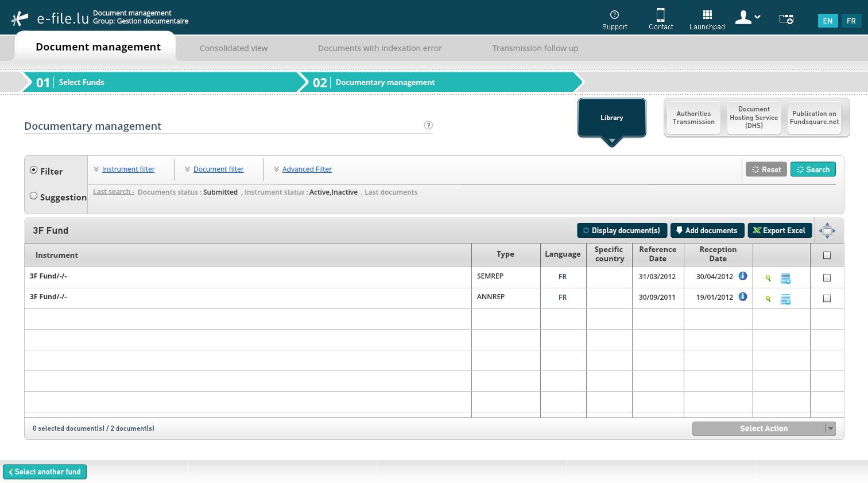
Task: Click the Export Excel button
Action: click(x=779, y=230)
